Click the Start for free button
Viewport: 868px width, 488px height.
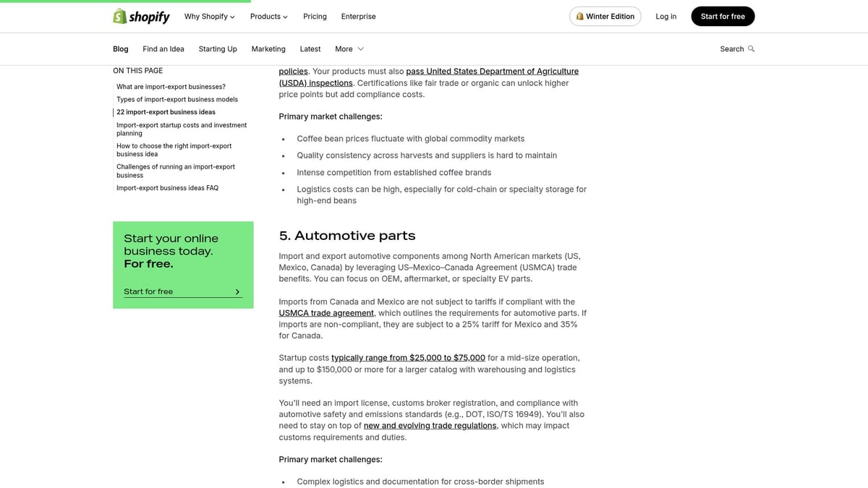click(x=723, y=15)
